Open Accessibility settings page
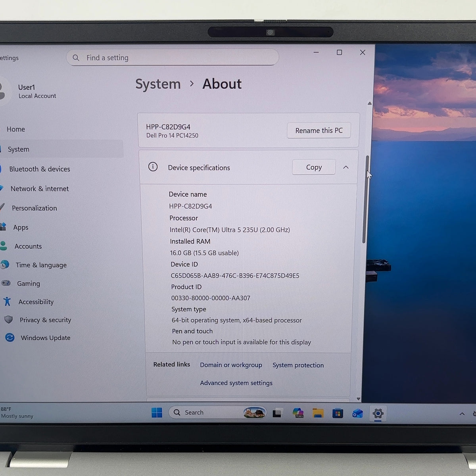This screenshot has height=476, width=476. 36,302
